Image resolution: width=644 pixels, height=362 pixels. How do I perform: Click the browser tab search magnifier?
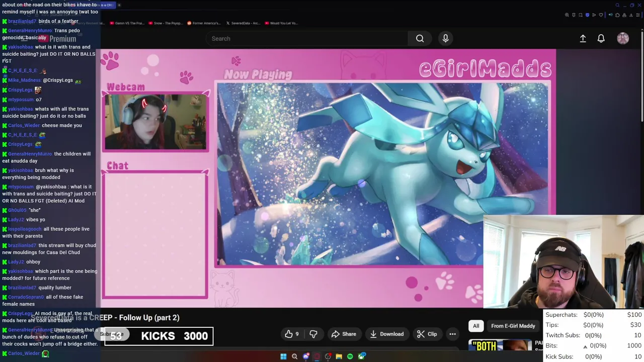pyautogui.click(x=617, y=5)
